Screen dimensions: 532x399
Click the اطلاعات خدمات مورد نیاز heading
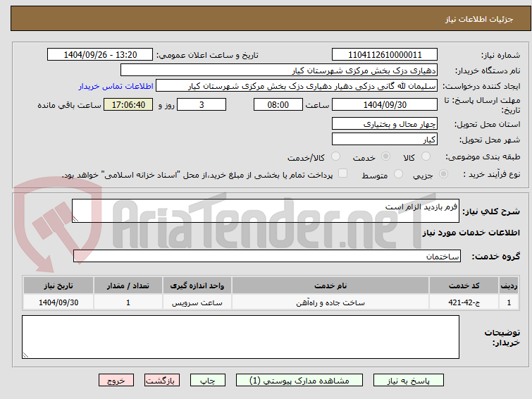(471, 233)
